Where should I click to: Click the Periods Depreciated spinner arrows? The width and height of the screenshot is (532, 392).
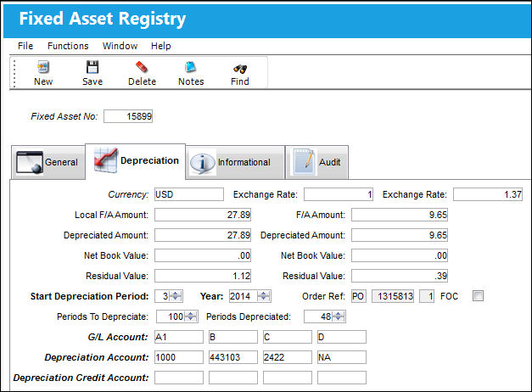339,316
